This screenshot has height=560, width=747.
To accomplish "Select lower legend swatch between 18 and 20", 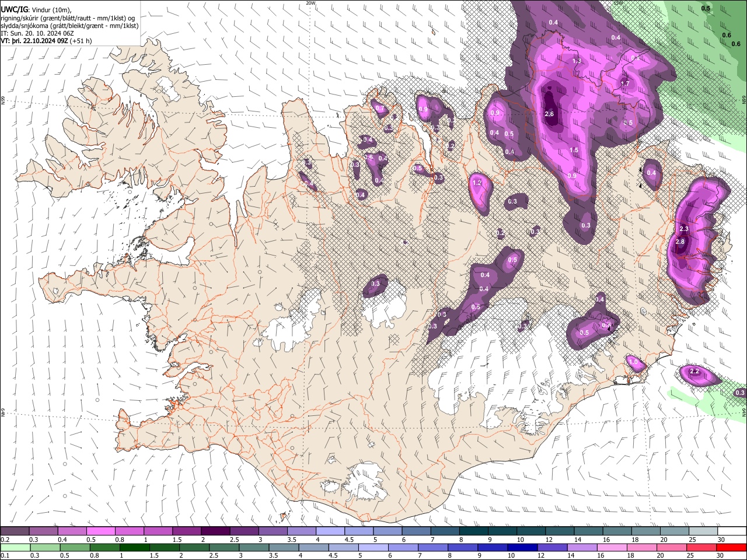I will click(x=643, y=547).
